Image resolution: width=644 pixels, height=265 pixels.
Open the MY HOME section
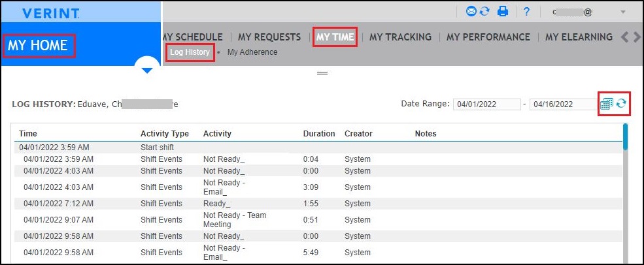coord(38,45)
